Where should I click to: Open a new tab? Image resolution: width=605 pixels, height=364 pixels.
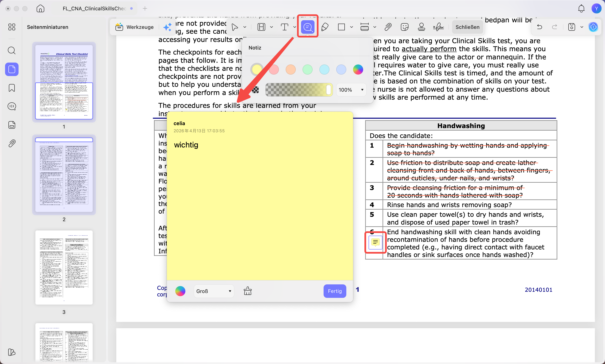pyautogui.click(x=145, y=8)
